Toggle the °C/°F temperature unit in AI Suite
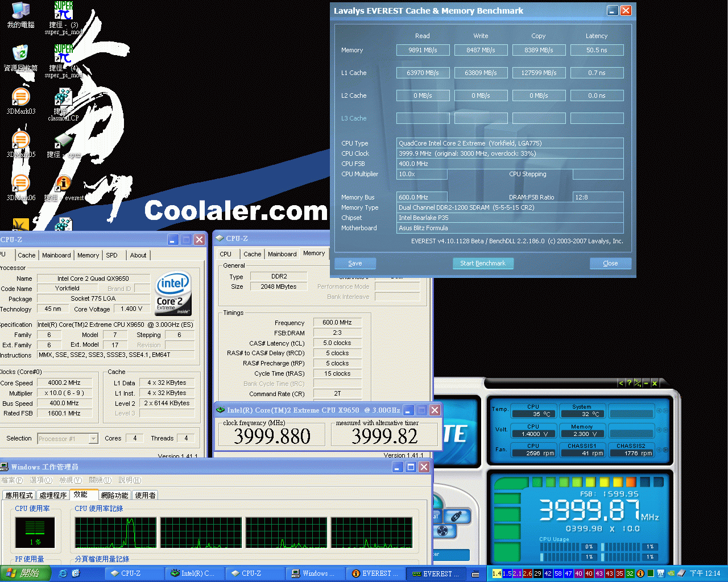728x582 pixels. tap(638, 383)
